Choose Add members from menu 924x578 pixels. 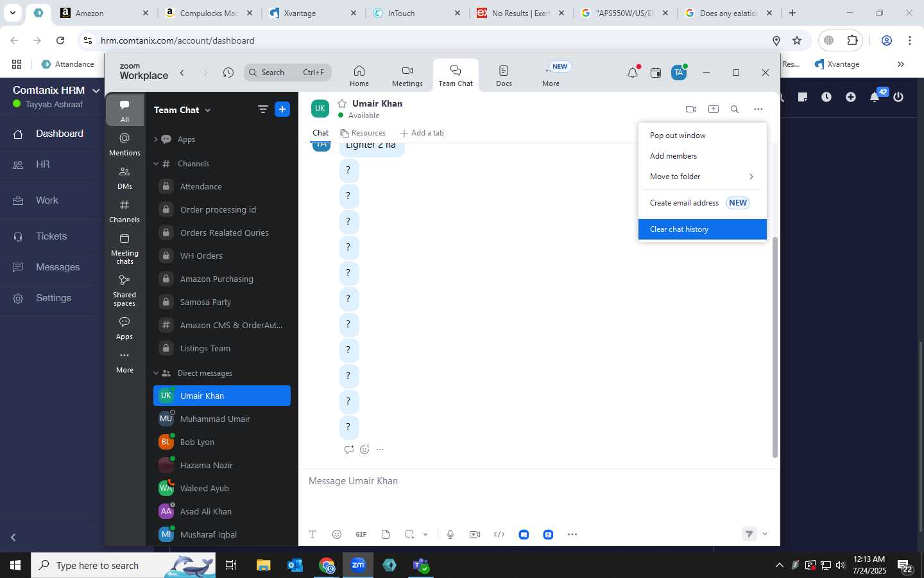click(x=702, y=156)
